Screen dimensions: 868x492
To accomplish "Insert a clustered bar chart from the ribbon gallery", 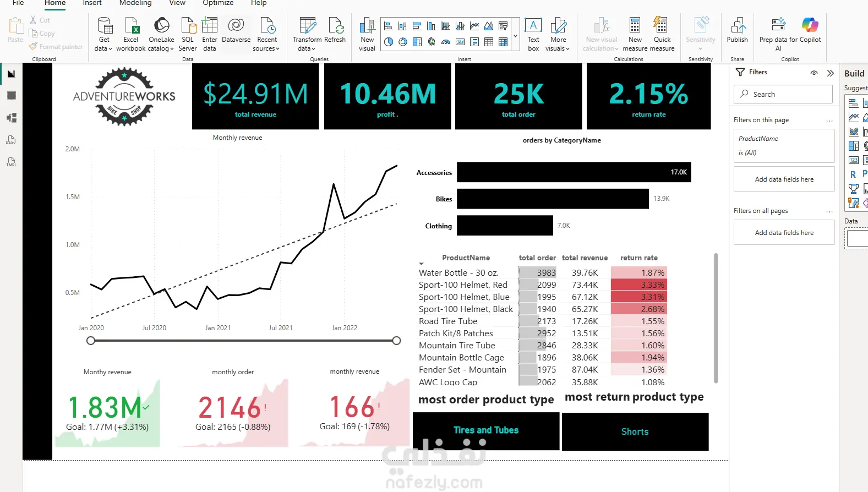I will [x=417, y=26].
